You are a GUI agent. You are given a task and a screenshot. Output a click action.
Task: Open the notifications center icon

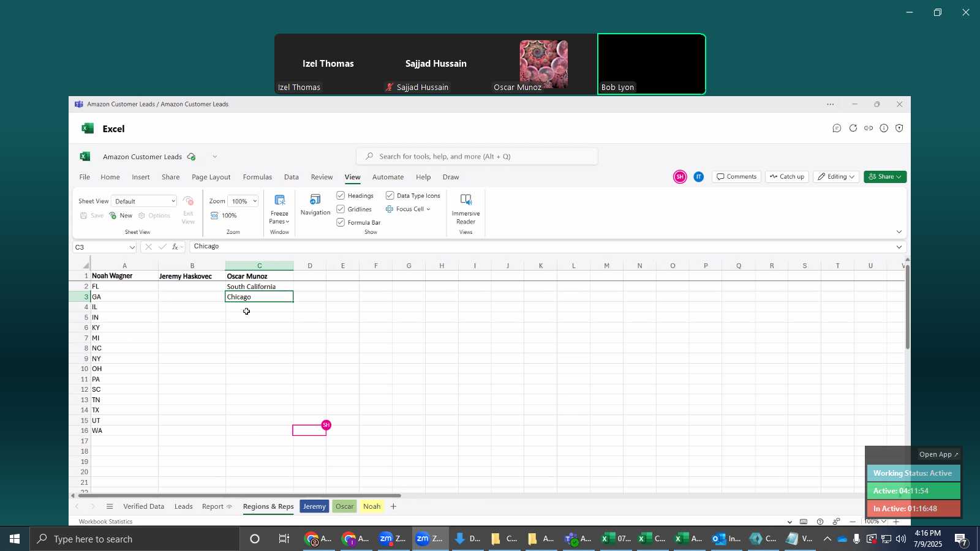click(961, 539)
